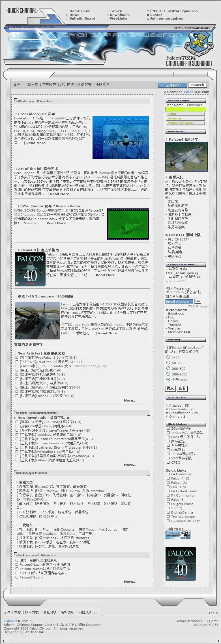
Task: Click the REGISTER button
Action: tap(185, 119)
